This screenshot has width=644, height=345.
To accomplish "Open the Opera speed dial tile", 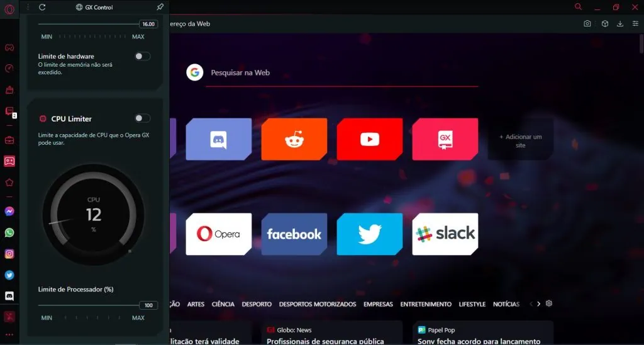I will pos(218,234).
